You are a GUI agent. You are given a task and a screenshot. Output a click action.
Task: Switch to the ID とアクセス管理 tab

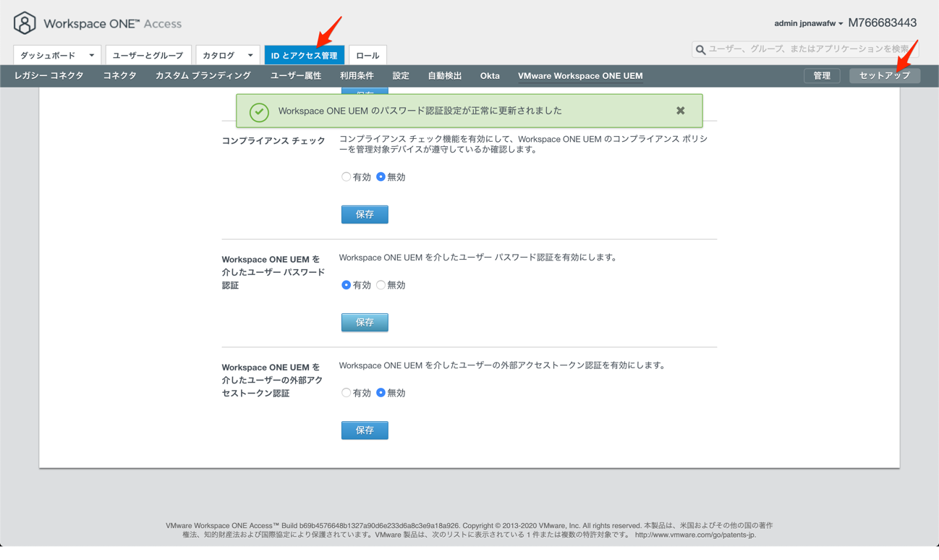tap(304, 55)
